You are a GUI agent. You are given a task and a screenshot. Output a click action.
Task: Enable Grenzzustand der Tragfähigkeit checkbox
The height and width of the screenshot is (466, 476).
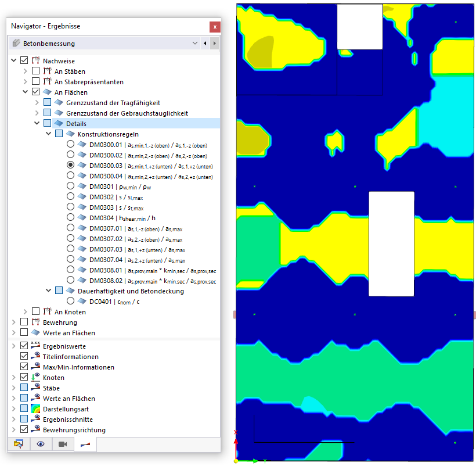pyautogui.click(x=48, y=102)
